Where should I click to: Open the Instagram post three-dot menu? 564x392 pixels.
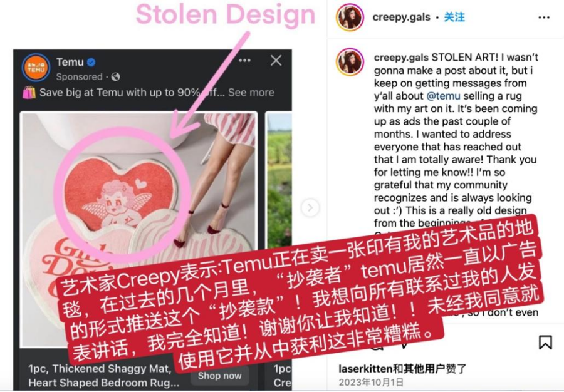tap(544, 18)
